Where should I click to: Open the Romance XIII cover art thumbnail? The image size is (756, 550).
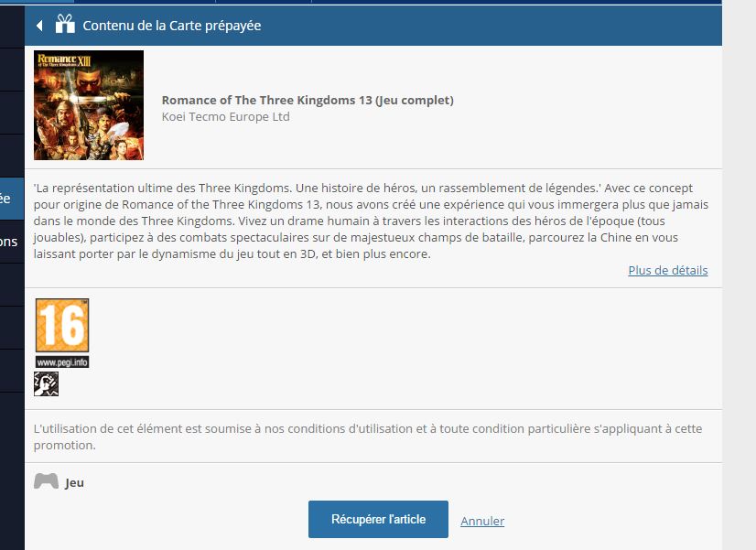coord(89,105)
